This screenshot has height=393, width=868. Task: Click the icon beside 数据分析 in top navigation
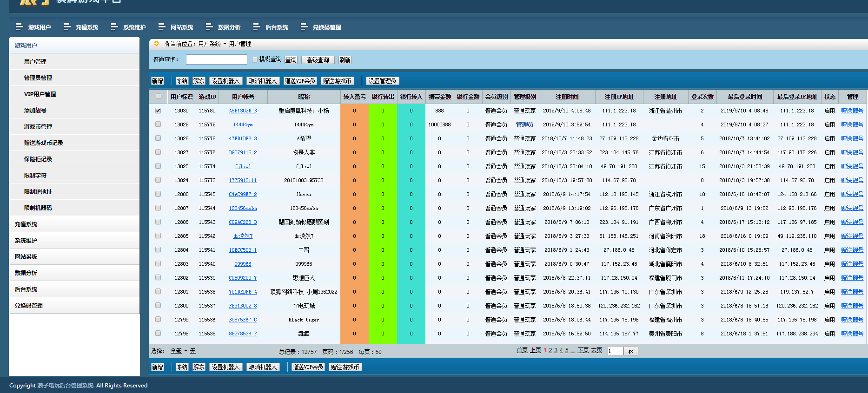[209, 27]
